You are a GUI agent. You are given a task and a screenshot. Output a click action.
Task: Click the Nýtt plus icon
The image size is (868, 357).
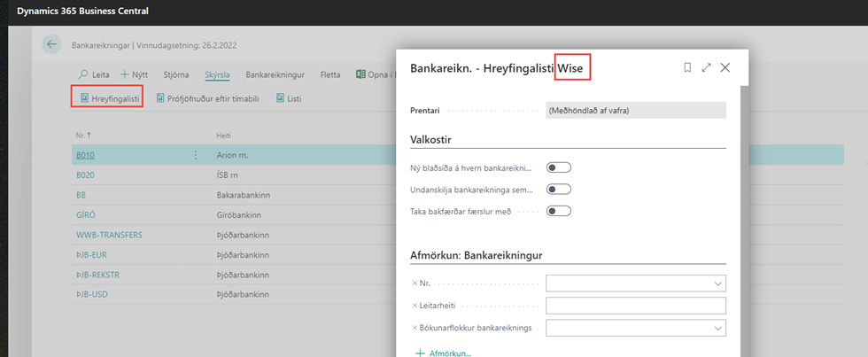[x=125, y=75]
